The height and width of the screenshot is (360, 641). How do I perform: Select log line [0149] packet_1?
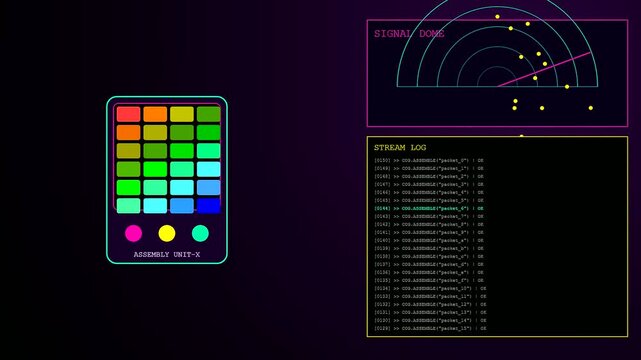click(429, 168)
